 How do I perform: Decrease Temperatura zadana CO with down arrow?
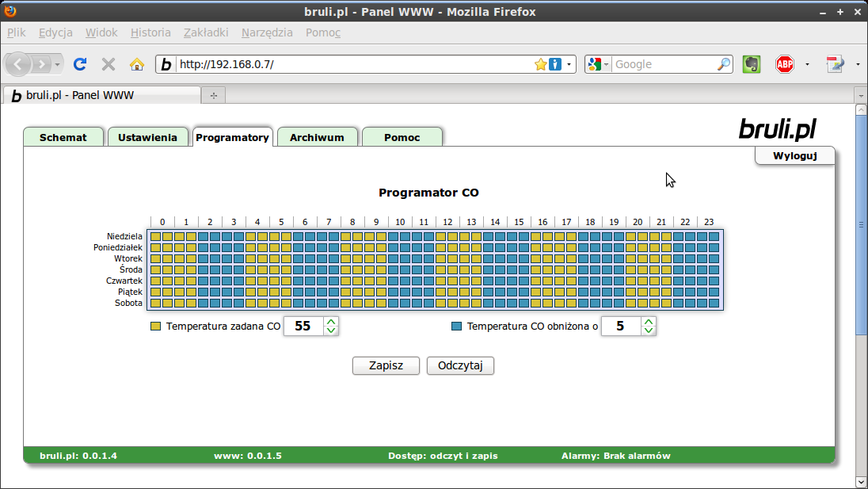coord(331,330)
